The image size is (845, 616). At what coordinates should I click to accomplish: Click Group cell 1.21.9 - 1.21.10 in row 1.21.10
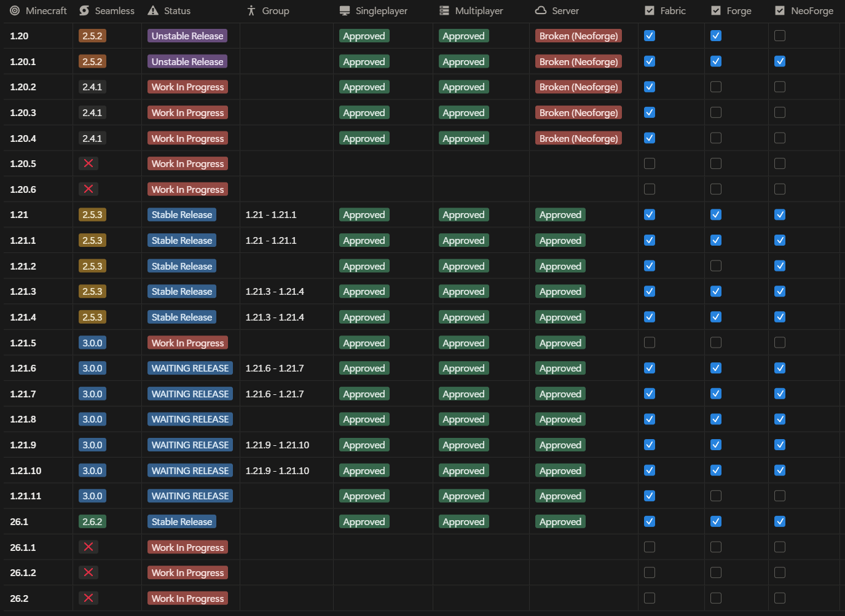coord(286,470)
